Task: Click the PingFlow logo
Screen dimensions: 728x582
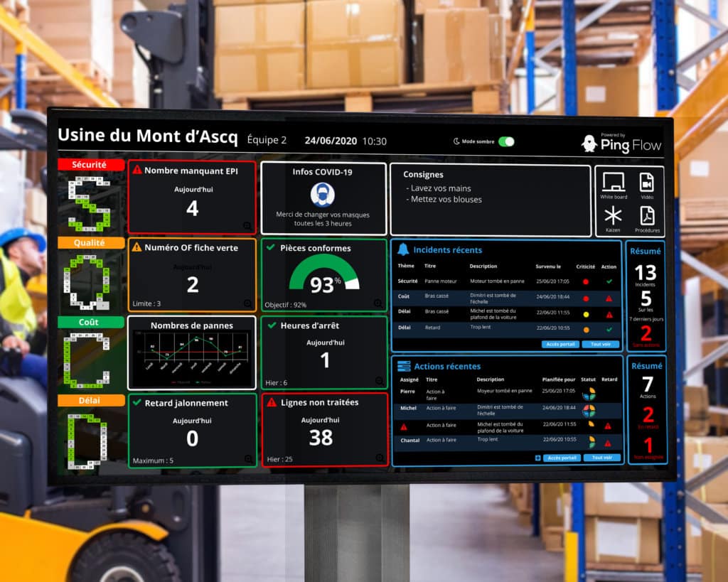Action: click(x=621, y=144)
